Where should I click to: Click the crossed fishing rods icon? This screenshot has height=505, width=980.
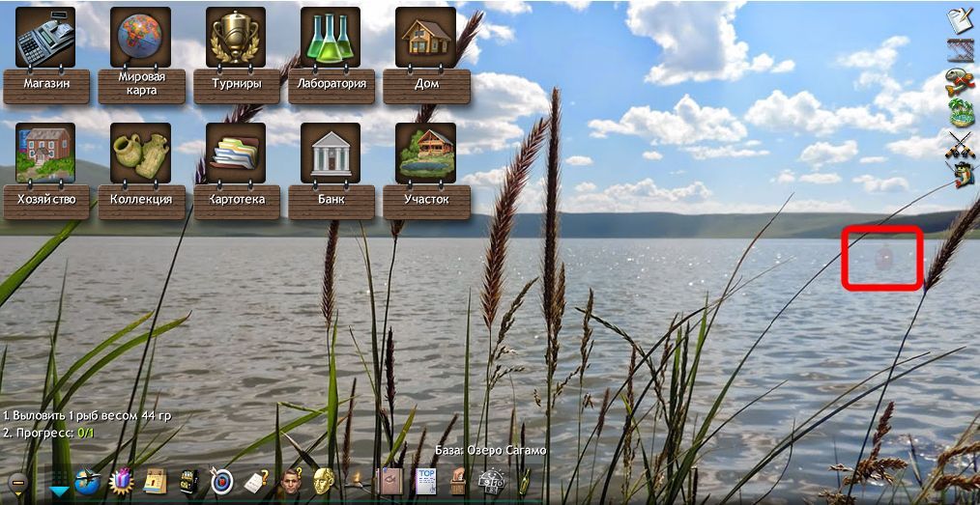(961, 145)
